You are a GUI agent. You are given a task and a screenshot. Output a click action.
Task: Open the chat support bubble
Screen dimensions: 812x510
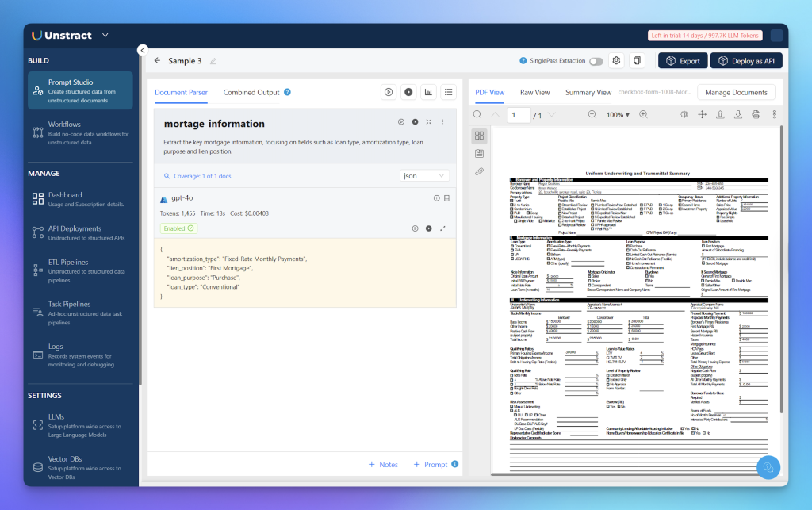point(767,468)
